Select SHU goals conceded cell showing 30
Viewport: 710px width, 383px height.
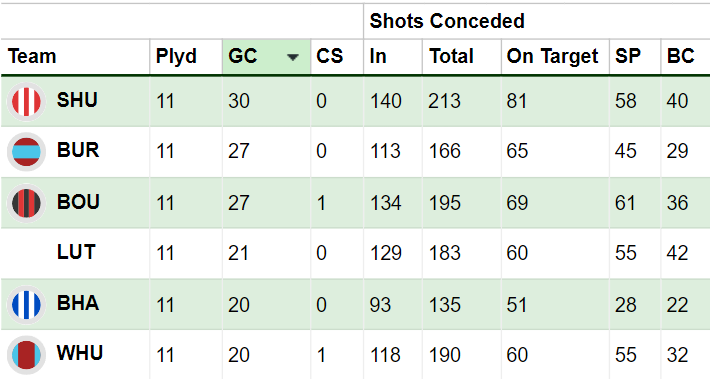(239, 101)
